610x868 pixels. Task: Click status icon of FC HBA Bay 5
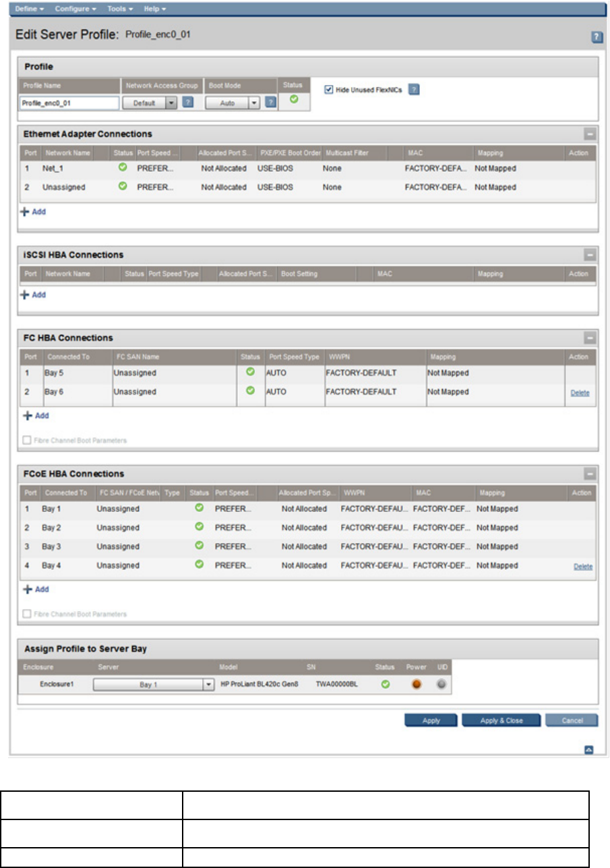point(250,372)
